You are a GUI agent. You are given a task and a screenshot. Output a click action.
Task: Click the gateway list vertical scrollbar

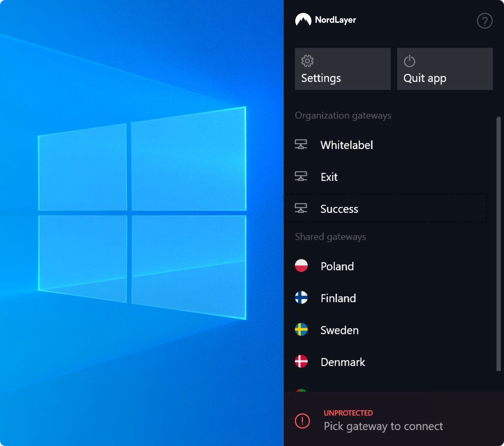[x=498, y=244]
